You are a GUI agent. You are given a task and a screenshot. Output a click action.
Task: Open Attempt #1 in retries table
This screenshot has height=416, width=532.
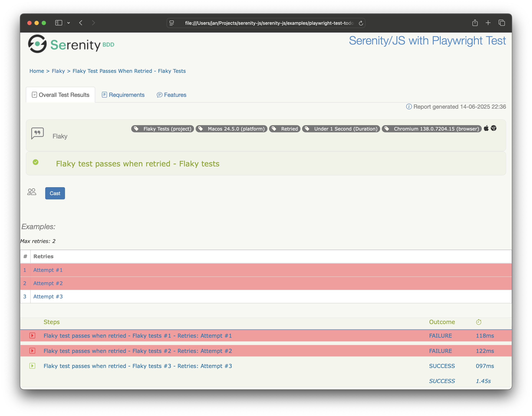pos(48,270)
